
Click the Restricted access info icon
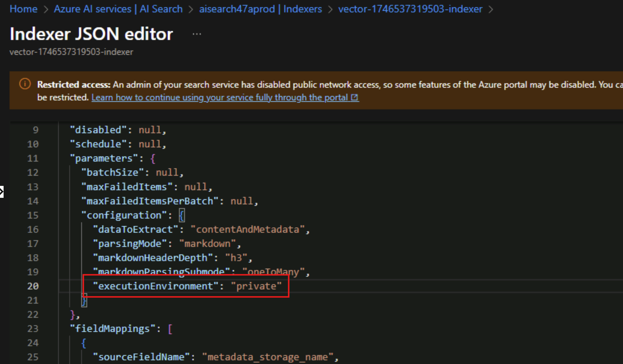click(x=25, y=84)
